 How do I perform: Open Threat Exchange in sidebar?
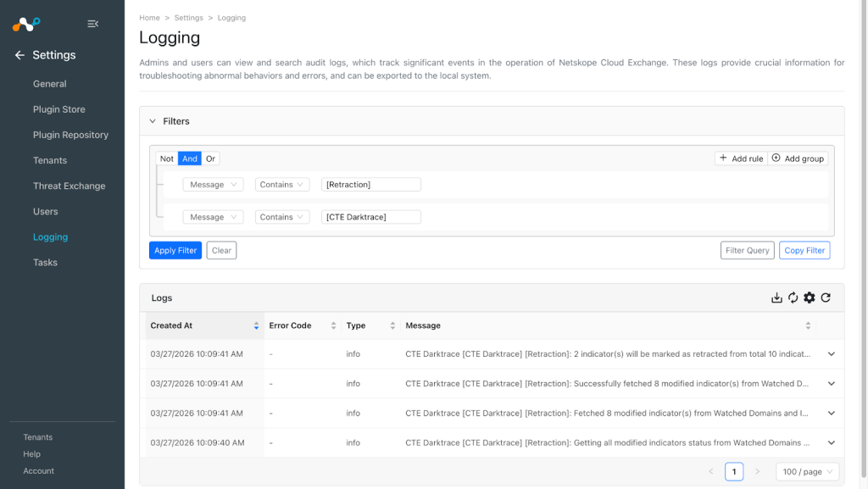[x=70, y=186]
